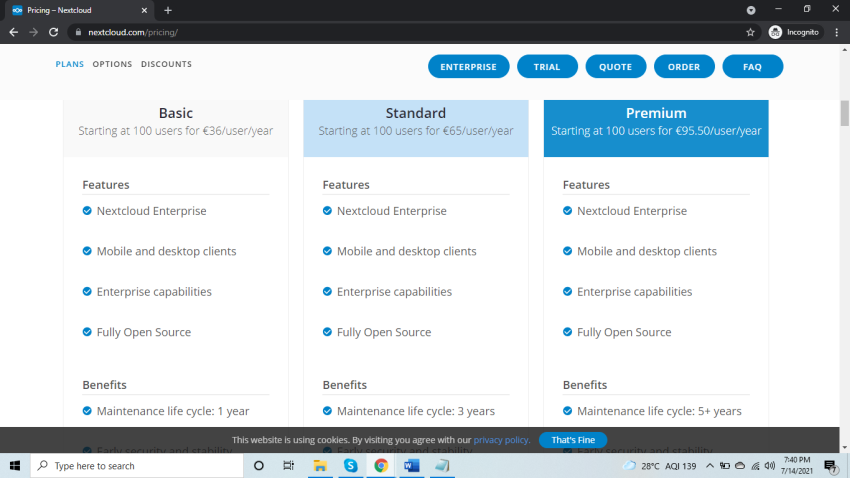Close the Pricing – Nextcloud tab

click(144, 10)
